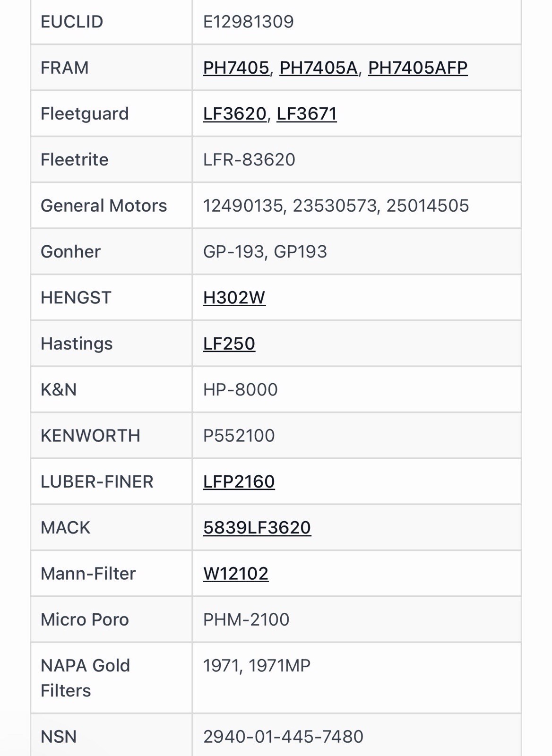Click the KENWORTH P552100 entry

coord(239,435)
